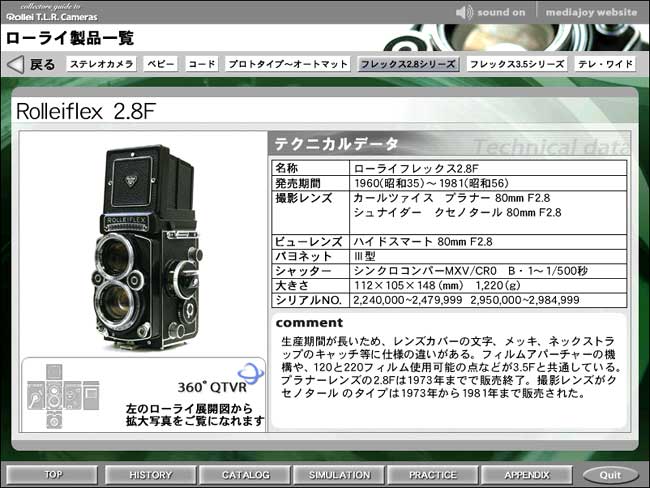The width and height of the screenshot is (650, 488).
Task: Click the 2,950,000~2,984,999 serial range
Action: (525, 300)
